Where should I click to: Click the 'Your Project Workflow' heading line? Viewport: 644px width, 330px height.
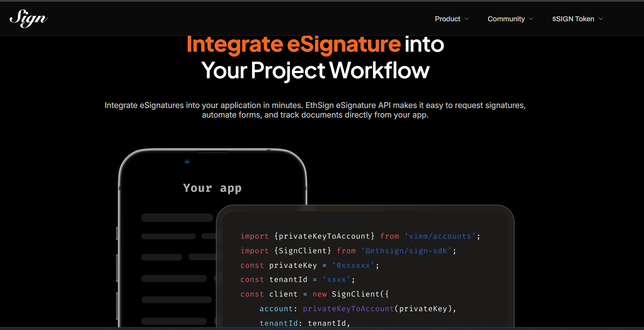coord(315,70)
